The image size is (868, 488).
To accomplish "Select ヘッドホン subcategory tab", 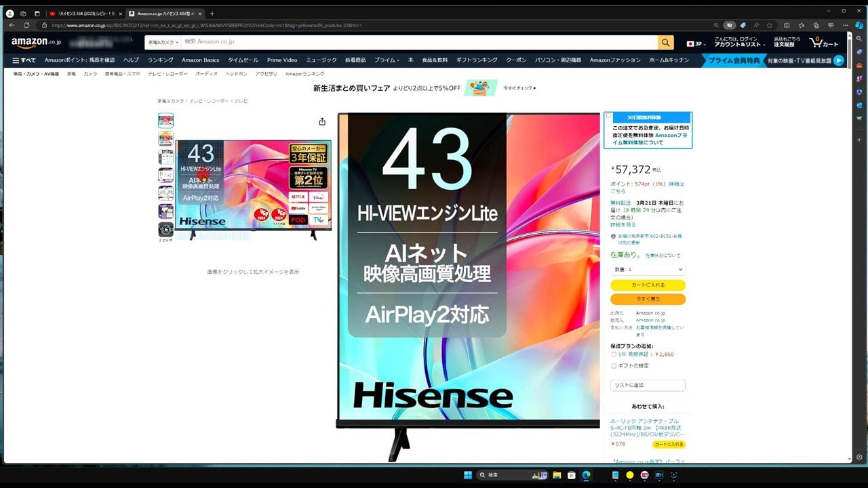I will point(237,74).
